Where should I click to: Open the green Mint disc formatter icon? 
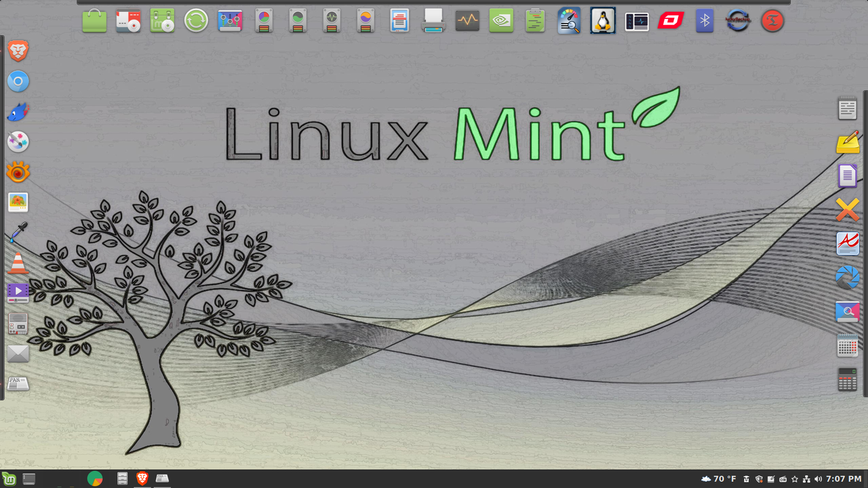pos(162,21)
